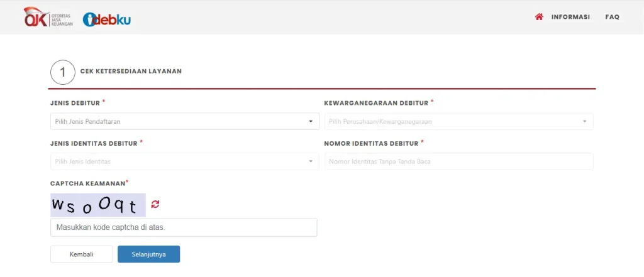644x277 pixels.
Task: Refresh the captcha using the red reload icon
Action: click(155, 204)
